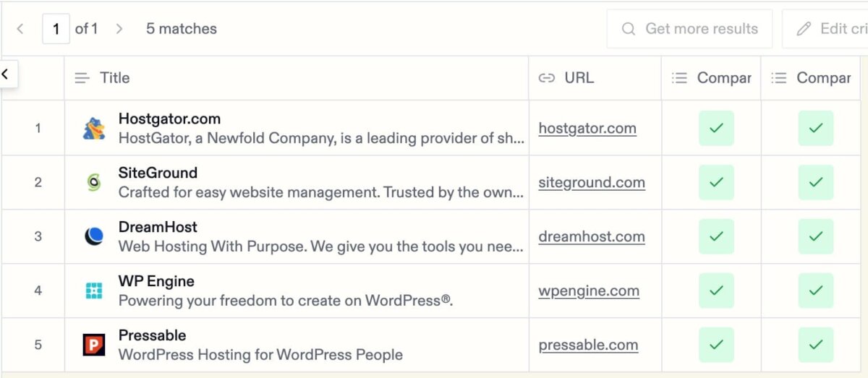Click the HostGator mascot icon

[x=94, y=128]
